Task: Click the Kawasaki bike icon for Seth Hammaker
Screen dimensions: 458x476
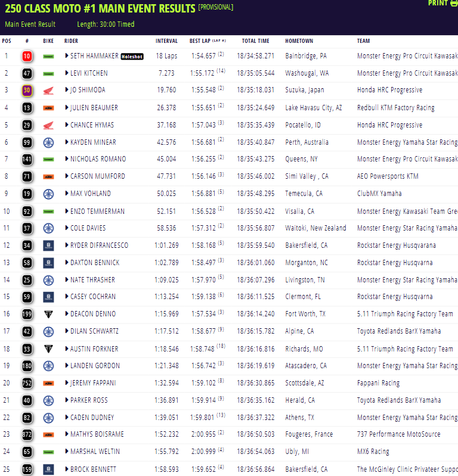Action: coord(48,57)
